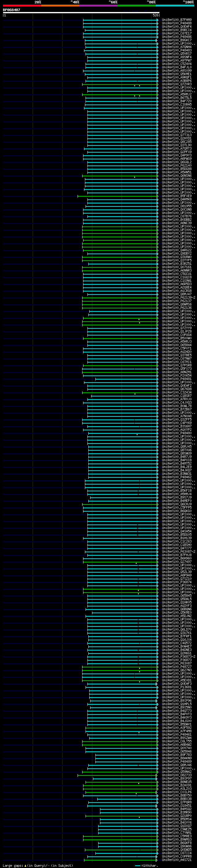The width and height of the screenshot is (197, 868).
Task: Click the green ~80% identity legend segment
Action: 137,6
